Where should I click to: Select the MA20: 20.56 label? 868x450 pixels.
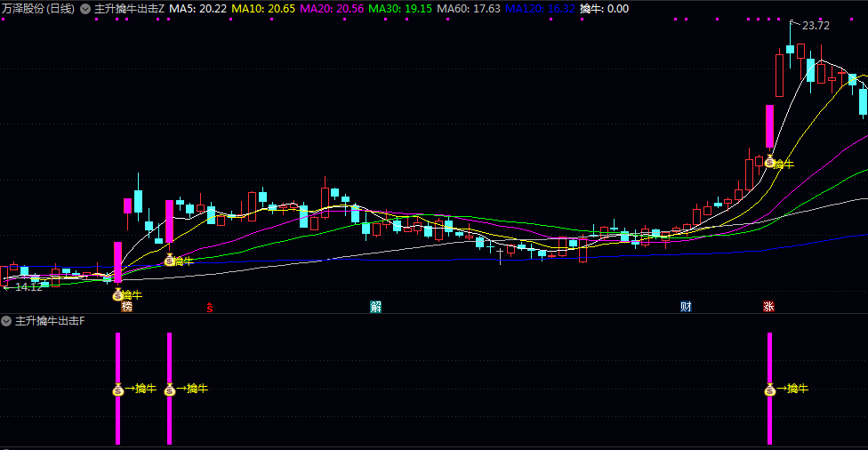point(332,9)
